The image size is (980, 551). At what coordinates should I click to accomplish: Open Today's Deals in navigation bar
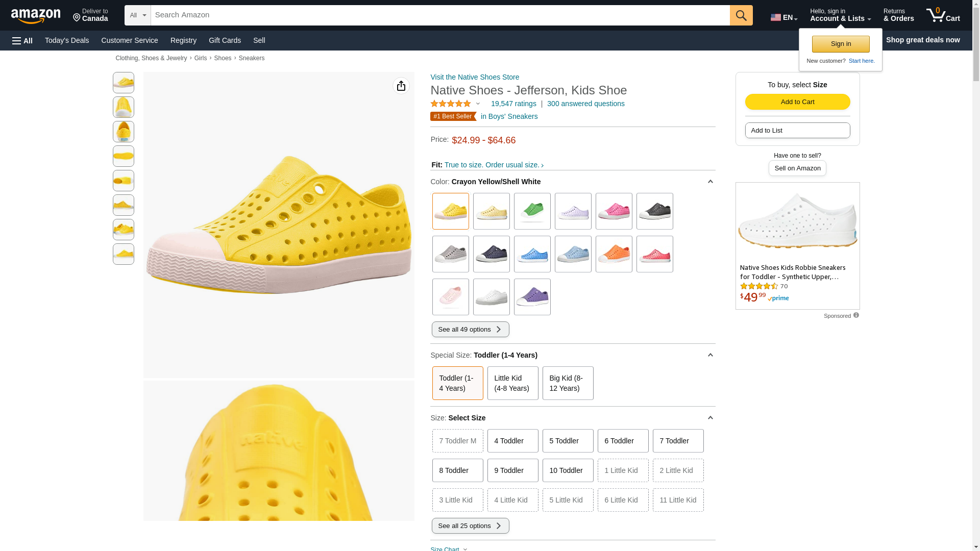click(x=67, y=40)
